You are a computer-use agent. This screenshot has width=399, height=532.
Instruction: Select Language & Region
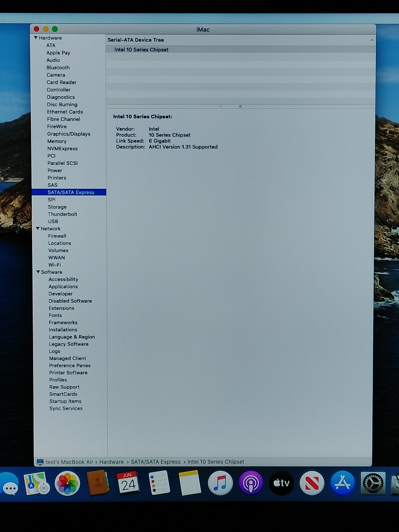tap(72, 337)
